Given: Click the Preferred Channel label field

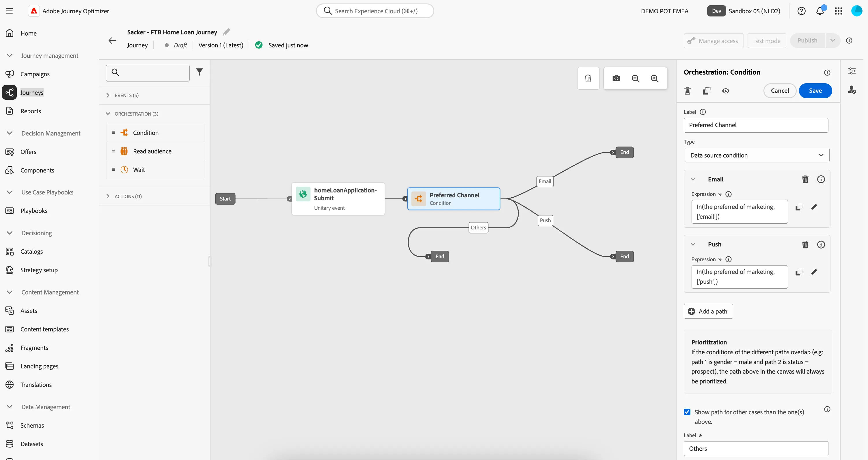Looking at the screenshot, I should 755,125.
